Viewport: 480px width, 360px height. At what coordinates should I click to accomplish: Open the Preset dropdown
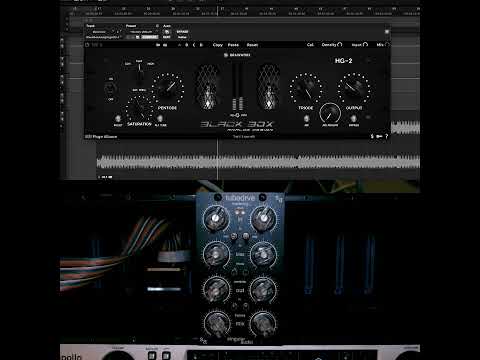(x=141, y=32)
